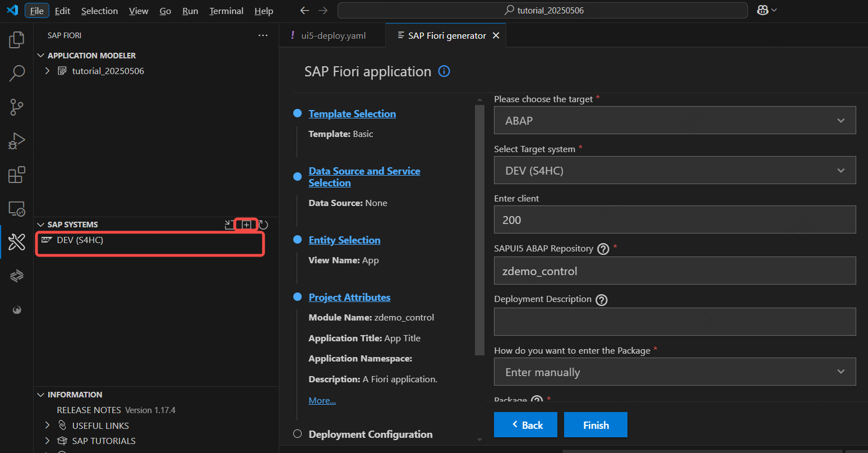
Task: Open the Entity Selection step link
Action: [x=344, y=240]
